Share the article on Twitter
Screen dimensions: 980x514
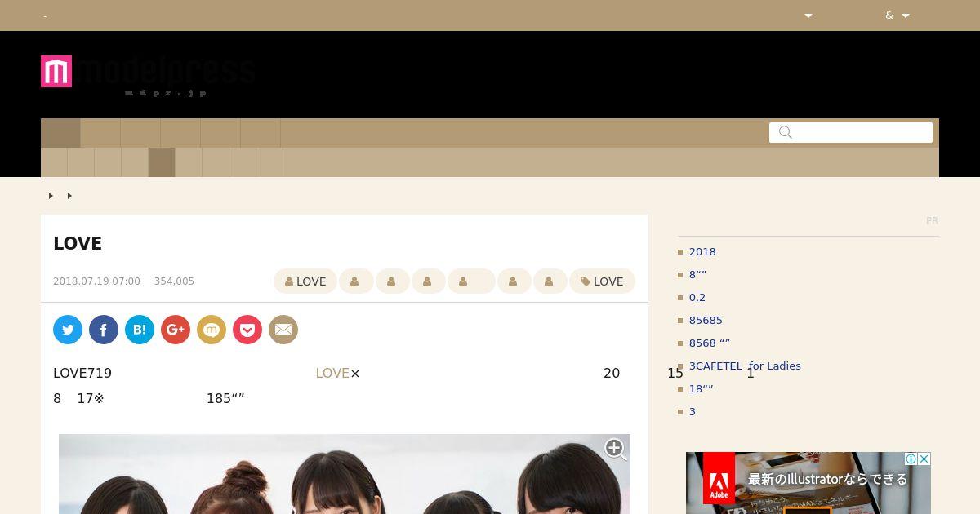(68, 330)
